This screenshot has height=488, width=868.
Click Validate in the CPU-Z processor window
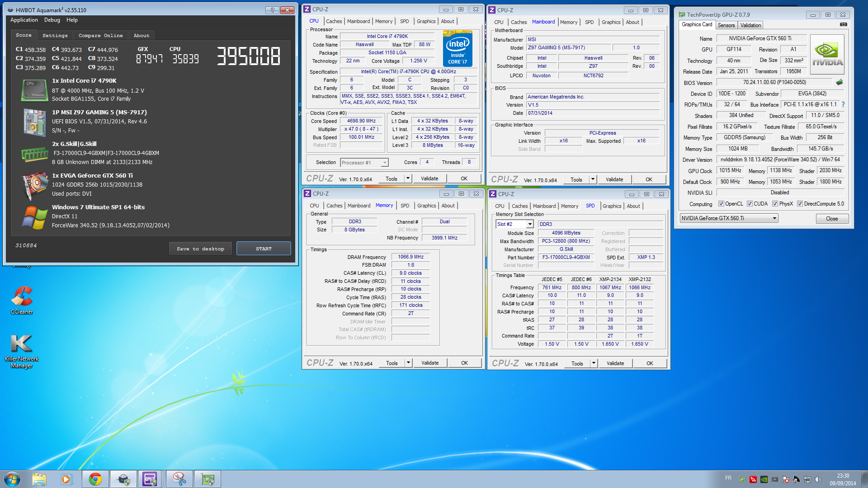[429, 178]
